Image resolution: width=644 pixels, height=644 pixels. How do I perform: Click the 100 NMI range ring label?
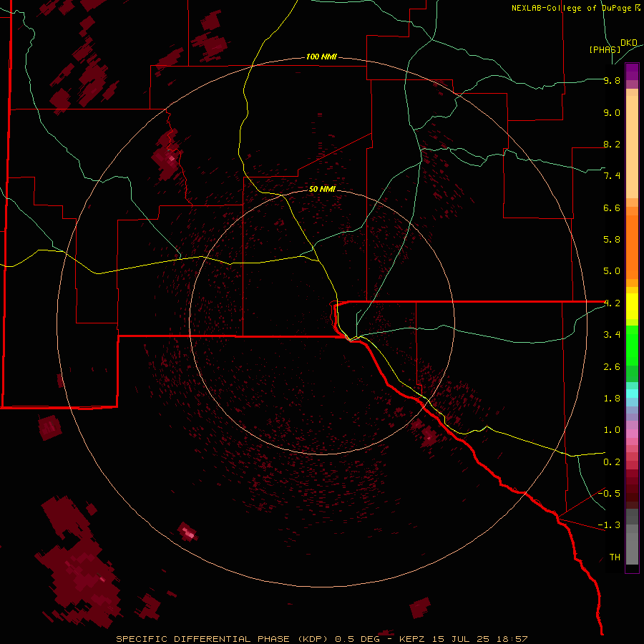click(321, 57)
